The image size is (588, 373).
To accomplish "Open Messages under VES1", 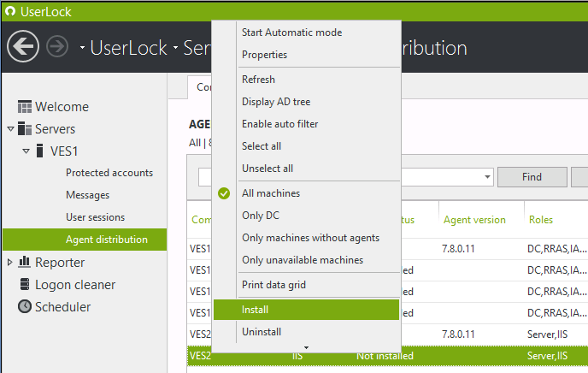I will tap(87, 195).
